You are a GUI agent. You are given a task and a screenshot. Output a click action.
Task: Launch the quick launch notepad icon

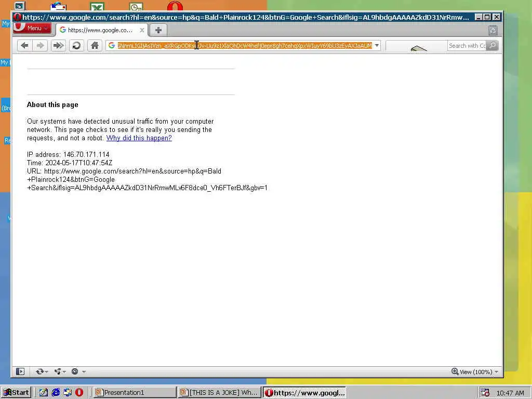click(44, 393)
